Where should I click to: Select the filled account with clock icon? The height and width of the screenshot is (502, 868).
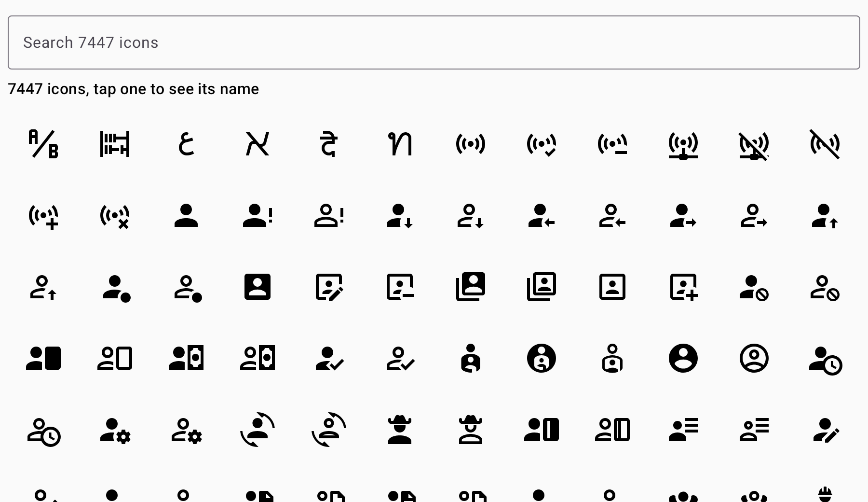pyautogui.click(x=826, y=360)
